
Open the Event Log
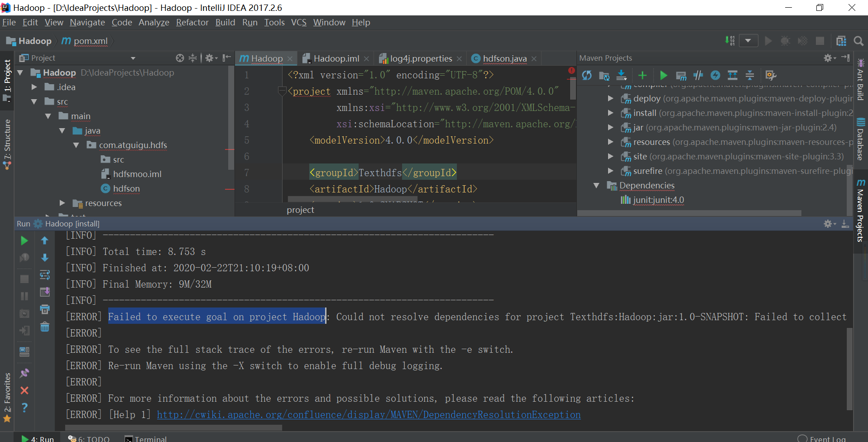[821, 438]
